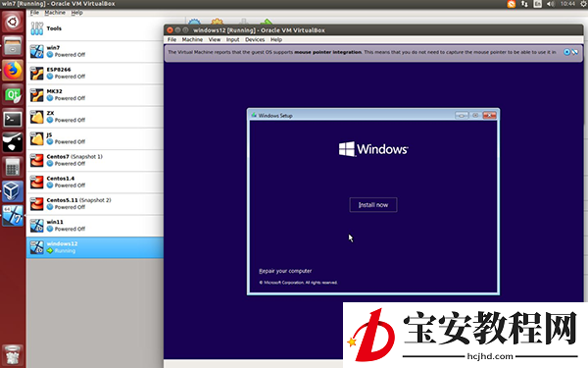
Task: Open the Ubuntu dash search launcher
Action: (13, 22)
